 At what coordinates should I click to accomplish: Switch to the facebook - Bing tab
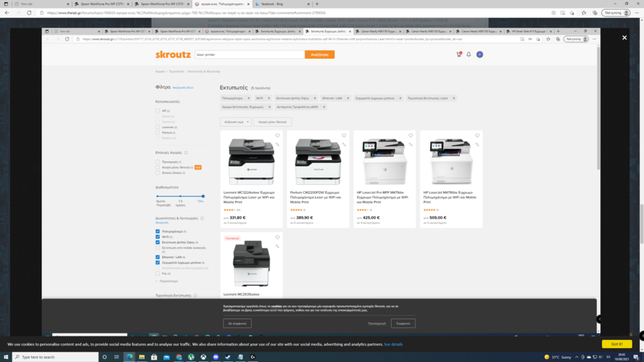pyautogui.click(x=280, y=4)
